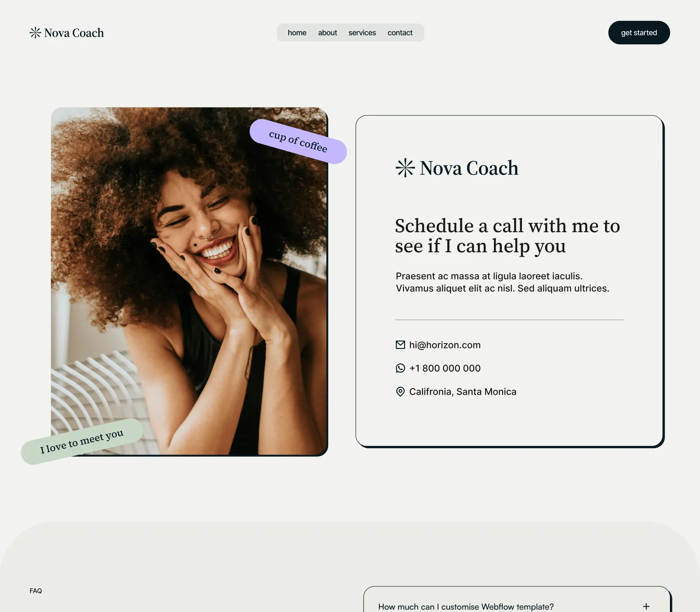Viewport: 700px width, 612px height.
Task: Open the home nav item
Action: click(297, 33)
